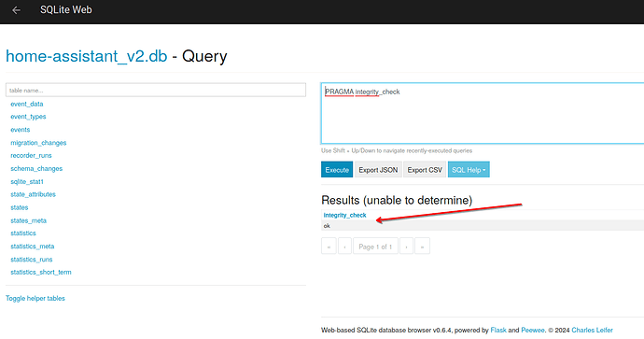Screen dimensions: 644x339
Task: Open the statistics_runs table
Action: pos(31,260)
